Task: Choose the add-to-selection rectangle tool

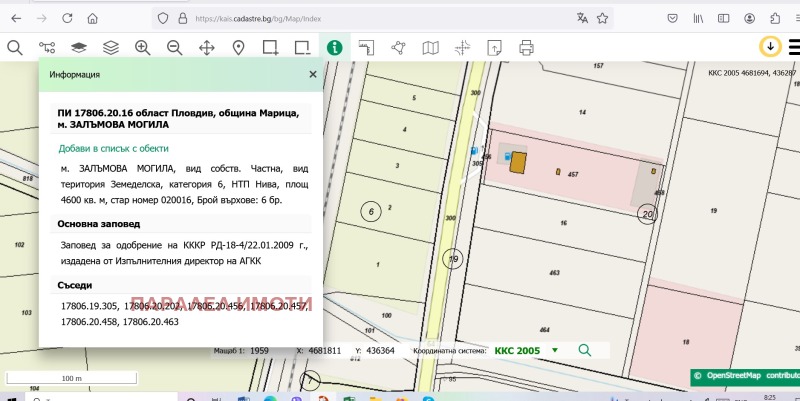Action: 270,48
